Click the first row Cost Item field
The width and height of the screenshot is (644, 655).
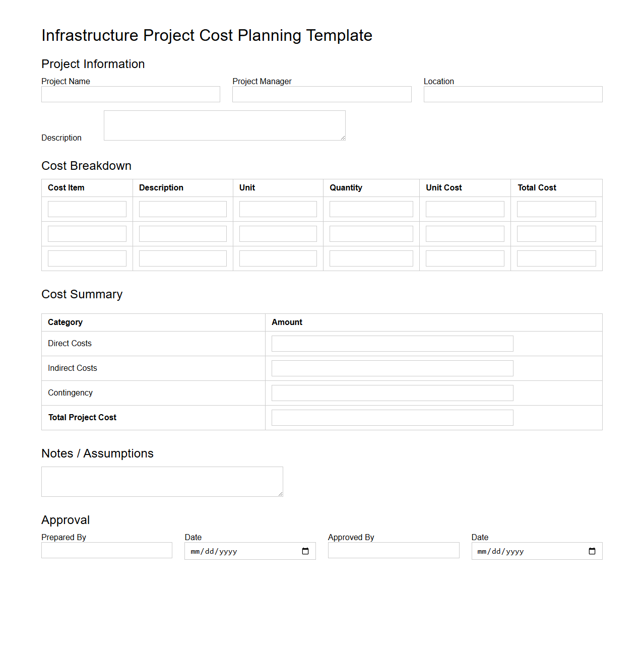[86, 209]
